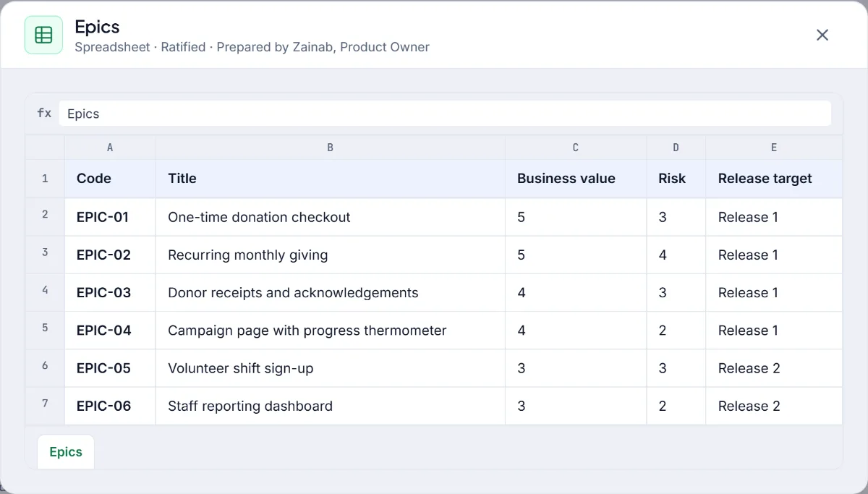
Task: Click EPIC-05 Release 2 cell
Action: pyautogui.click(x=774, y=367)
